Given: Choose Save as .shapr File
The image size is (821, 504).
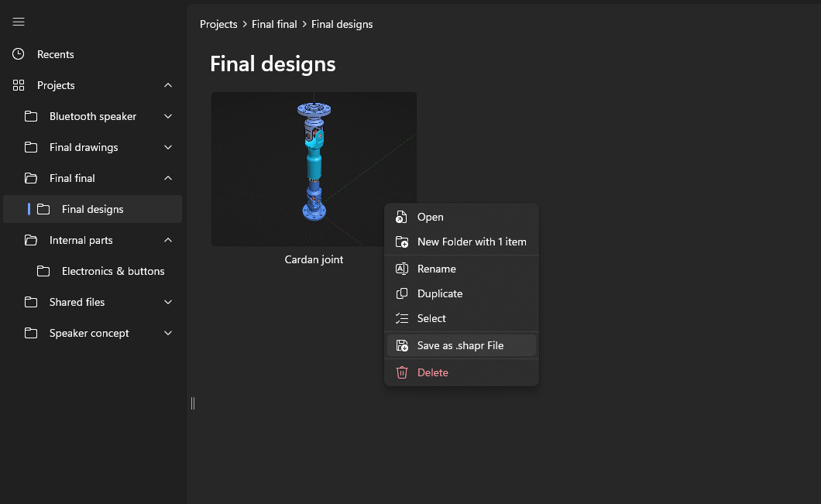Looking at the screenshot, I should [x=460, y=345].
